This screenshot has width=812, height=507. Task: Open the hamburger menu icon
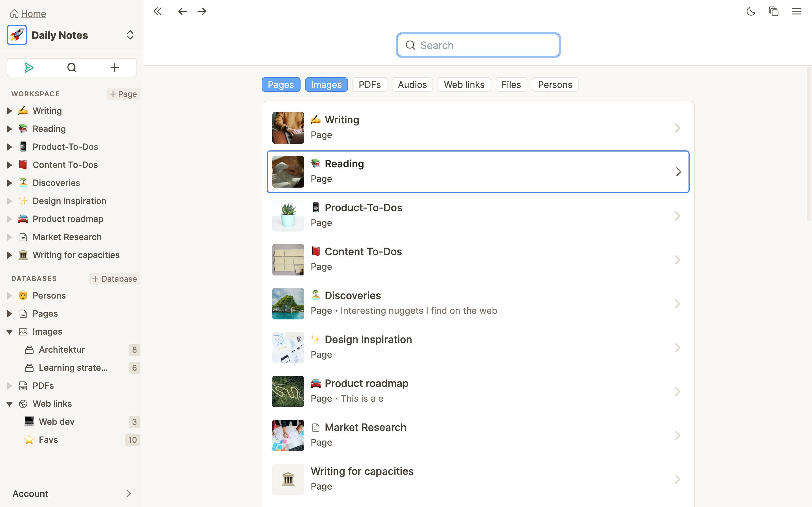pos(796,11)
